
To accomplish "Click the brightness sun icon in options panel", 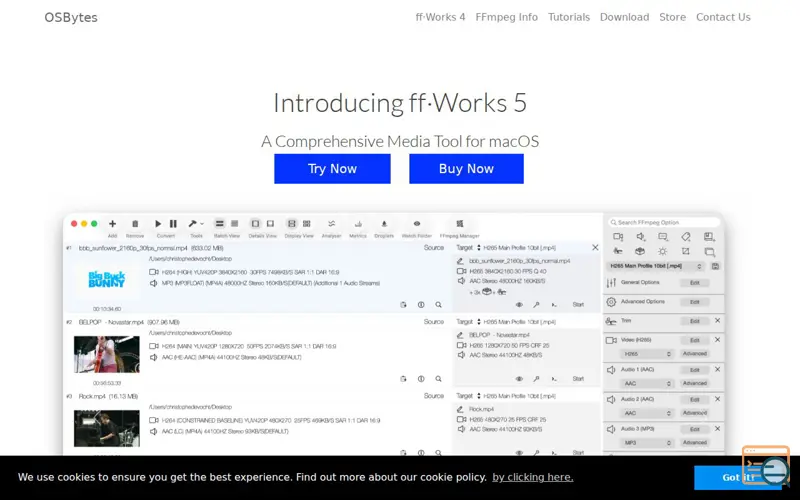I will [x=662, y=252].
